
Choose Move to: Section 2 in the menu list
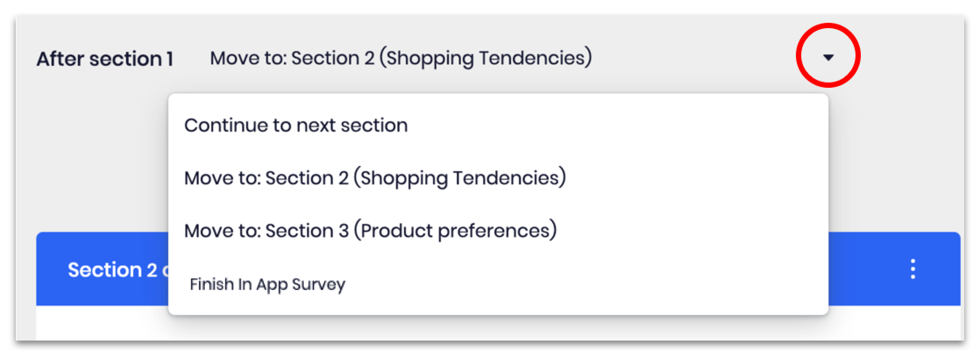tap(375, 178)
